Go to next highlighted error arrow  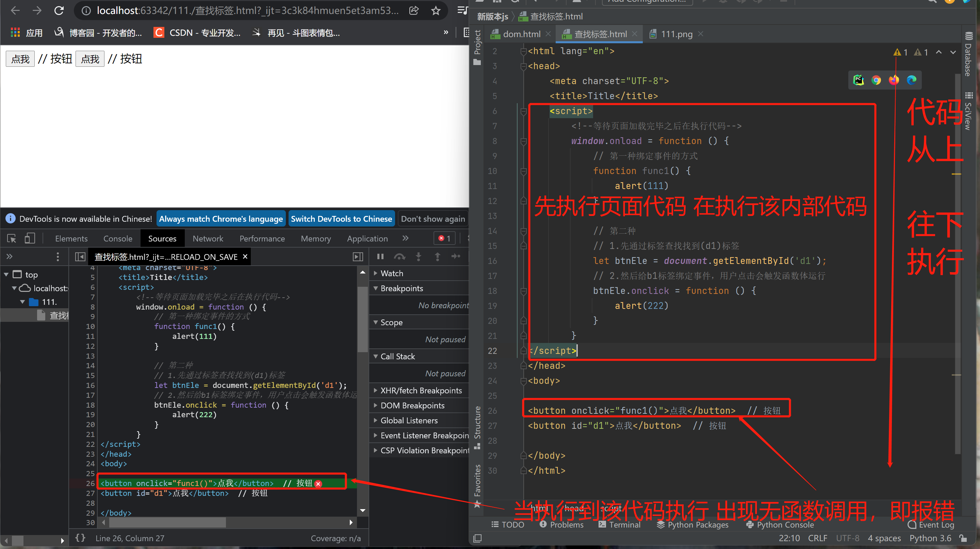pos(953,52)
